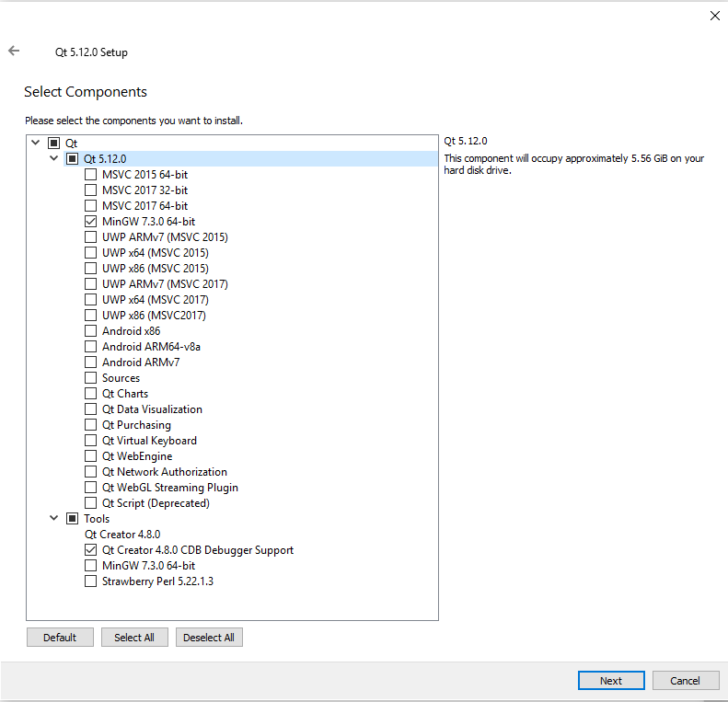Image resolution: width=728 pixels, height=702 pixels.
Task: Check UWP x64 (MSVC 2015)
Action: coord(90,253)
